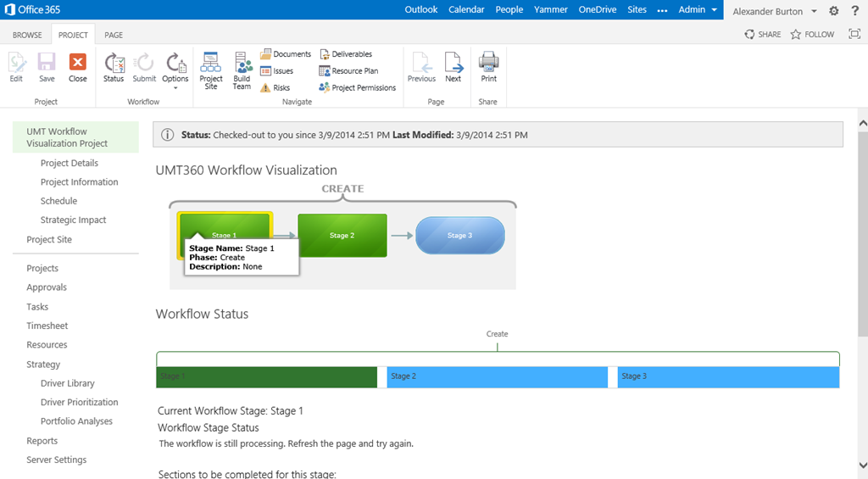Open Yammer from the top navigation
868x479 pixels.
coord(551,9)
